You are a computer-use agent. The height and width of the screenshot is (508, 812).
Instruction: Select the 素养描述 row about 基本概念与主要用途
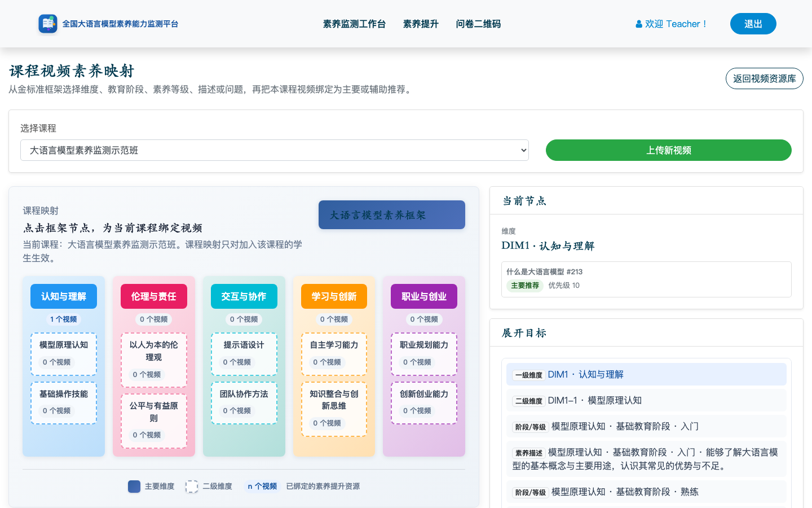tap(646, 459)
